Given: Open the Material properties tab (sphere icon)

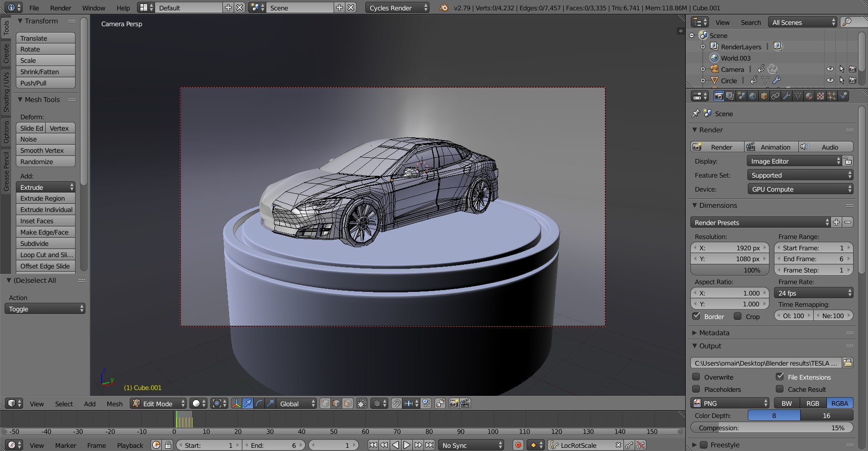Looking at the screenshot, I should pos(809,96).
